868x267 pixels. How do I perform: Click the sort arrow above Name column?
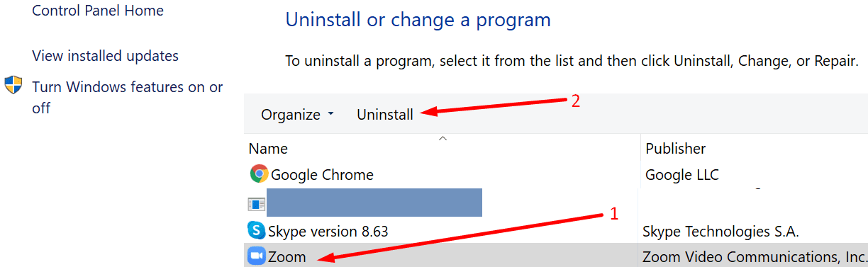[x=443, y=138]
